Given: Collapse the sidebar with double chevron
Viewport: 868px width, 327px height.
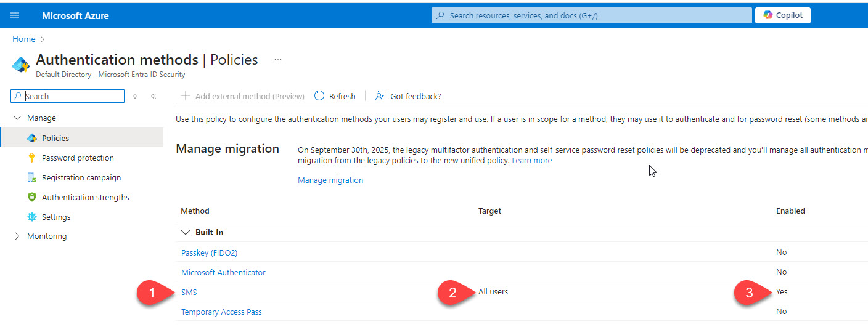Looking at the screenshot, I should point(154,96).
